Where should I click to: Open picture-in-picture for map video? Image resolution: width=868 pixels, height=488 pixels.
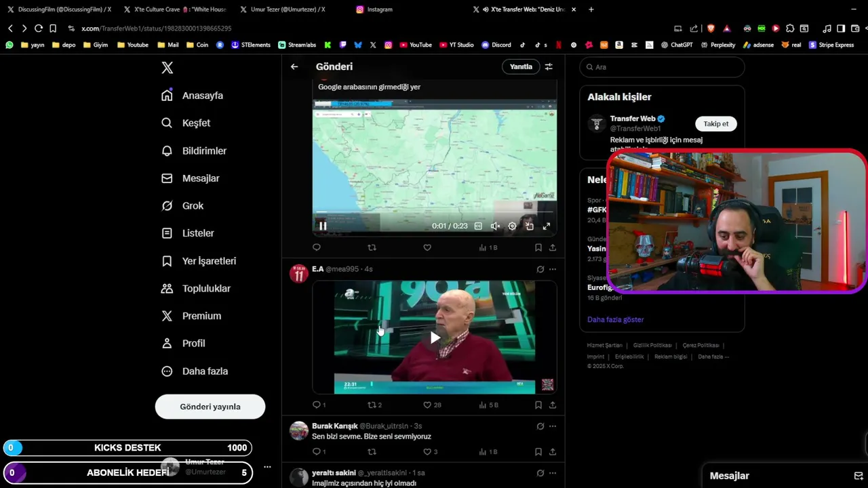tap(530, 226)
